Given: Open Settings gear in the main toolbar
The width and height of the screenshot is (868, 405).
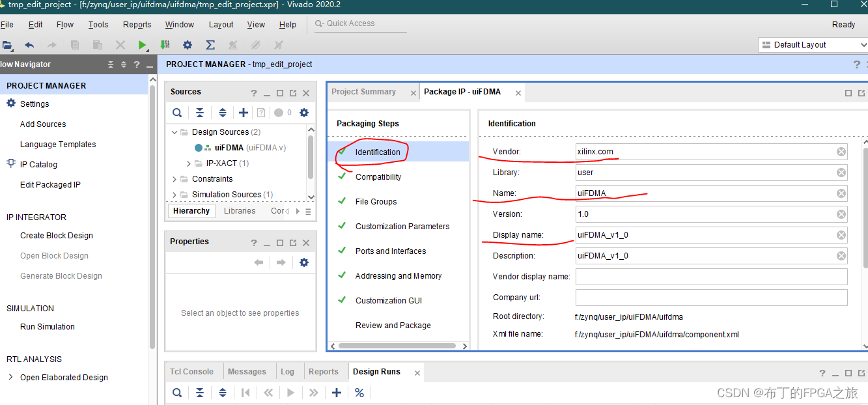Looking at the screenshot, I should (188, 45).
